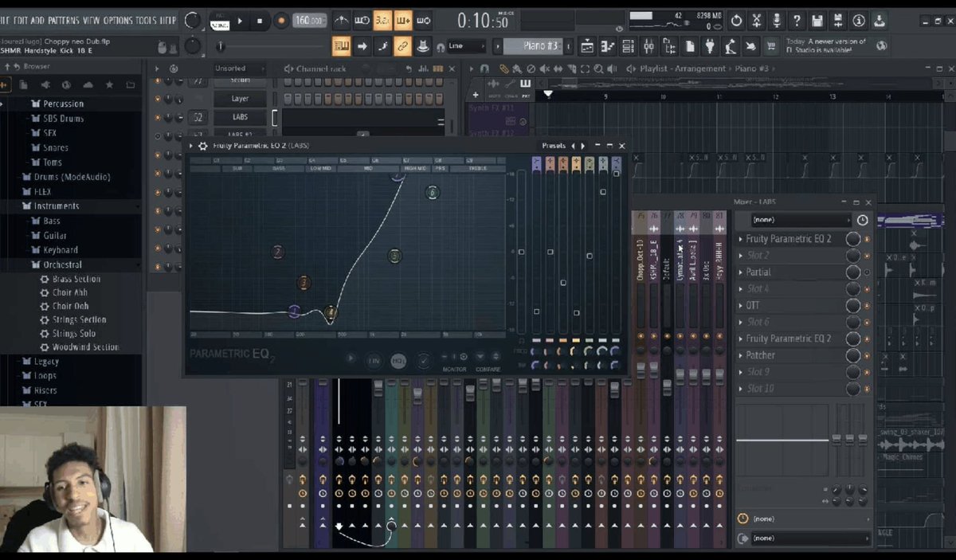The width and height of the screenshot is (956, 560).
Task: Toggle the enable light for the OTT effect slot
Action: [x=868, y=306]
